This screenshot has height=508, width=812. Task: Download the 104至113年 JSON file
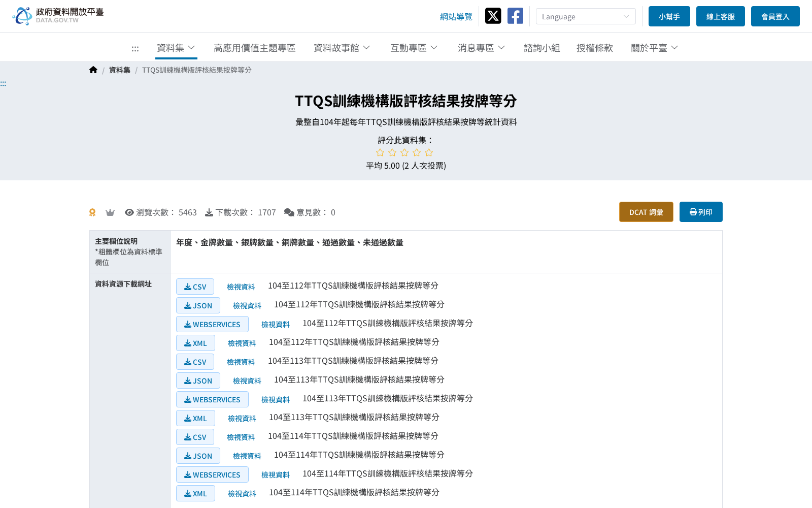[x=198, y=380]
